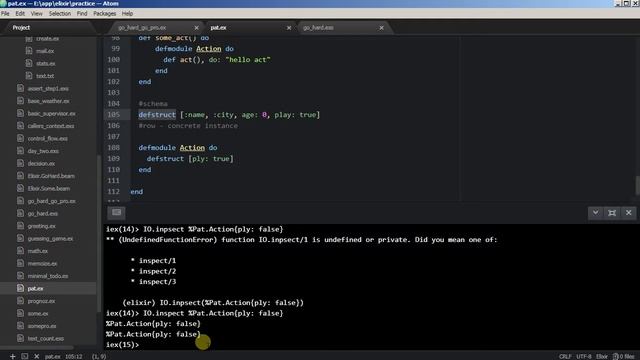Click file icon next to assert_step1.exs

point(20,88)
